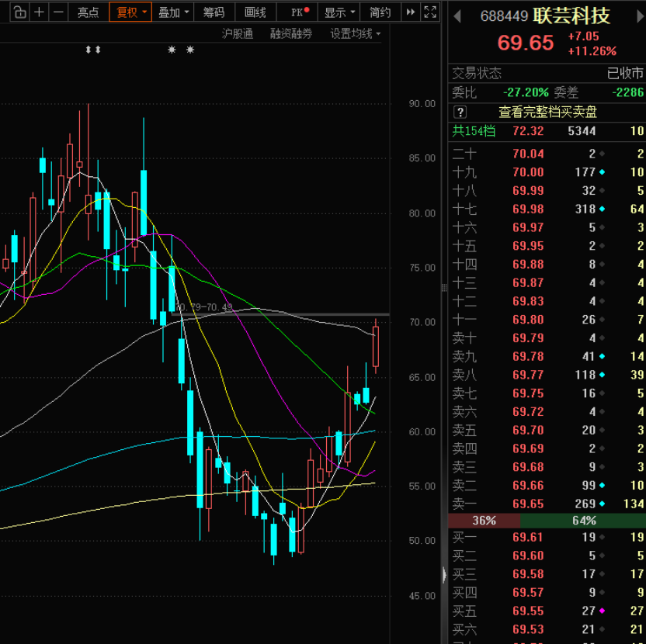Click the first sun-shaped event marker

(x=172, y=50)
